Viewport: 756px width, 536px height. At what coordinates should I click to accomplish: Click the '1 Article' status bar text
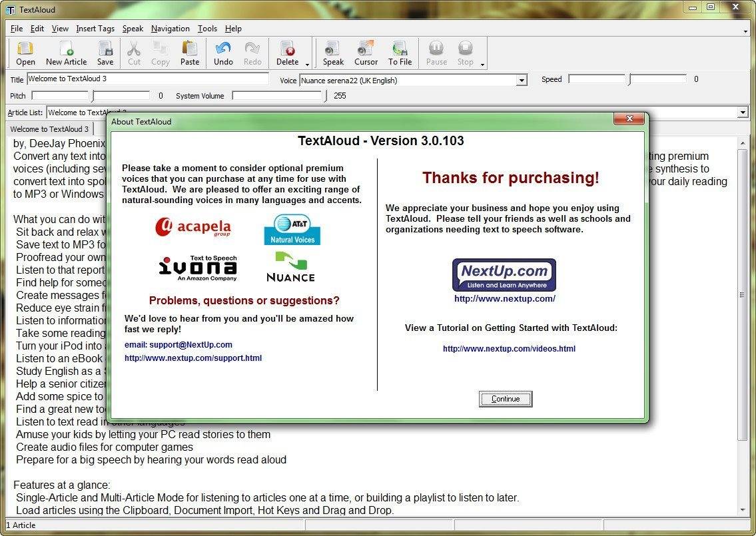(x=21, y=525)
